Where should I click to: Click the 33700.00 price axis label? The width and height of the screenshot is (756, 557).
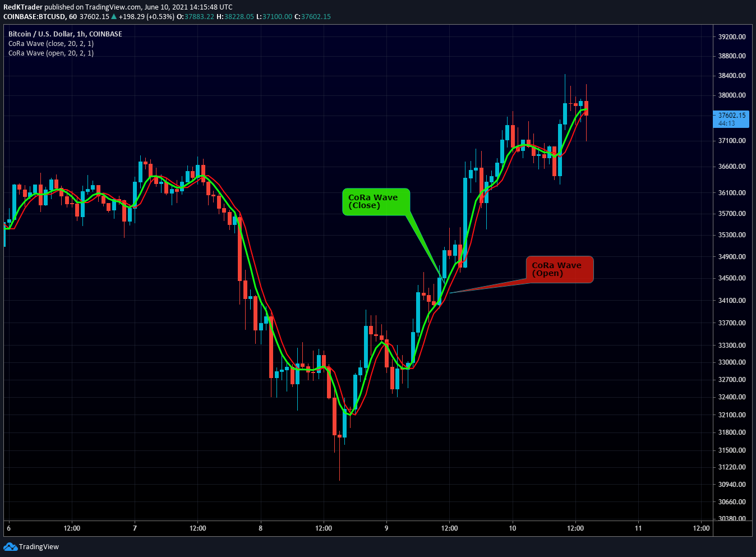pyautogui.click(x=732, y=323)
